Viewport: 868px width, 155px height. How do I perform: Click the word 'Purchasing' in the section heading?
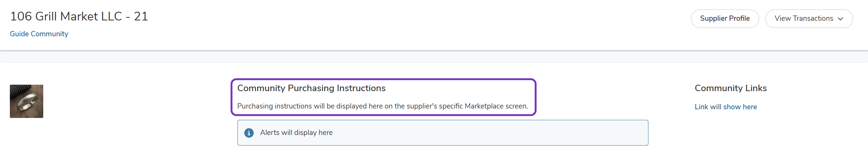click(311, 88)
